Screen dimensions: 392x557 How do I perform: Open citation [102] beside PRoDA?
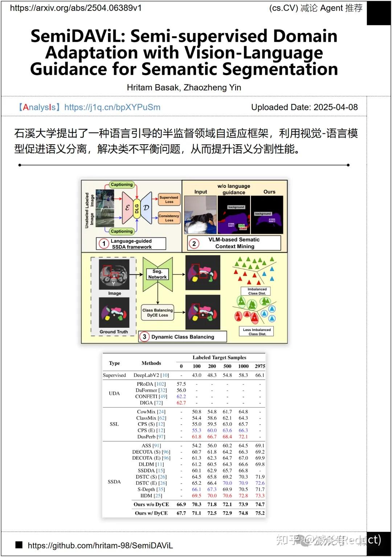coord(160,384)
